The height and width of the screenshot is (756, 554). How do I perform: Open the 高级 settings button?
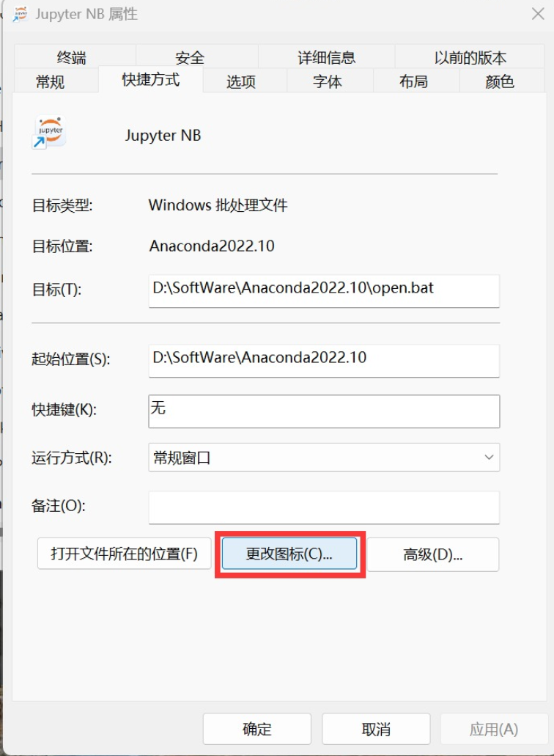(432, 554)
